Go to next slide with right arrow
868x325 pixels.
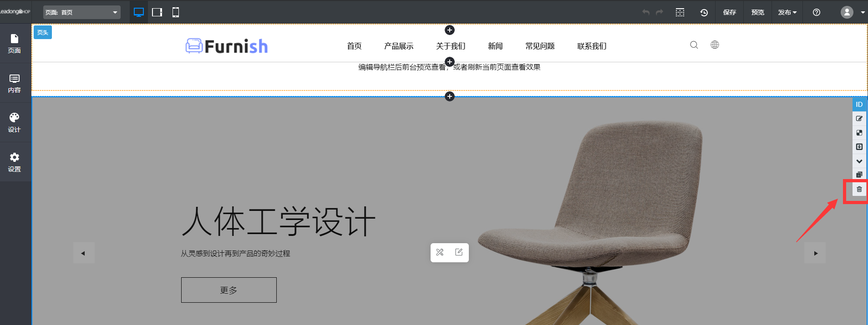point(815,253)
